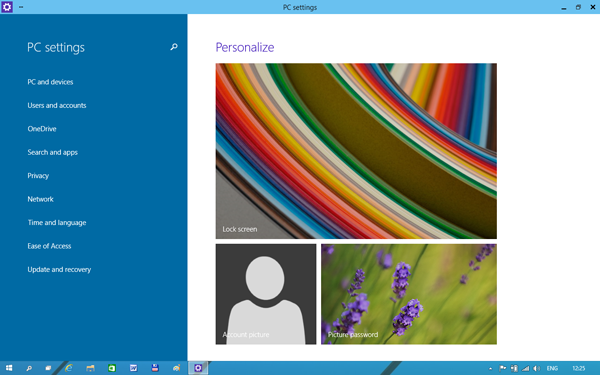Open the network signal tray icon

526,368
